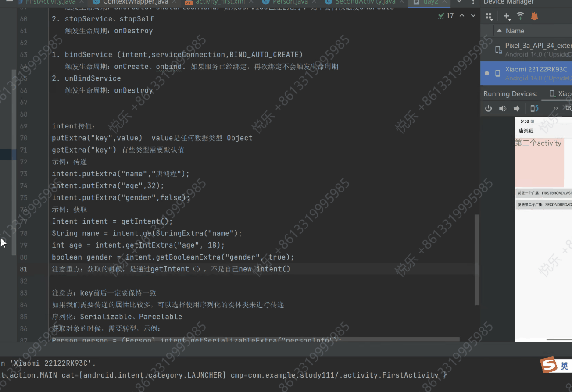This screenshot has width=572, height=392.
Task: Tap the FIRSTBROADCAST button on phone screen
Action: (x=544, y=192)
